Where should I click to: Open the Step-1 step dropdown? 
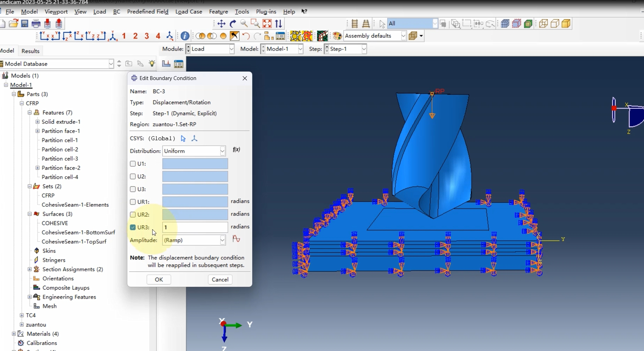click(346, 49)
